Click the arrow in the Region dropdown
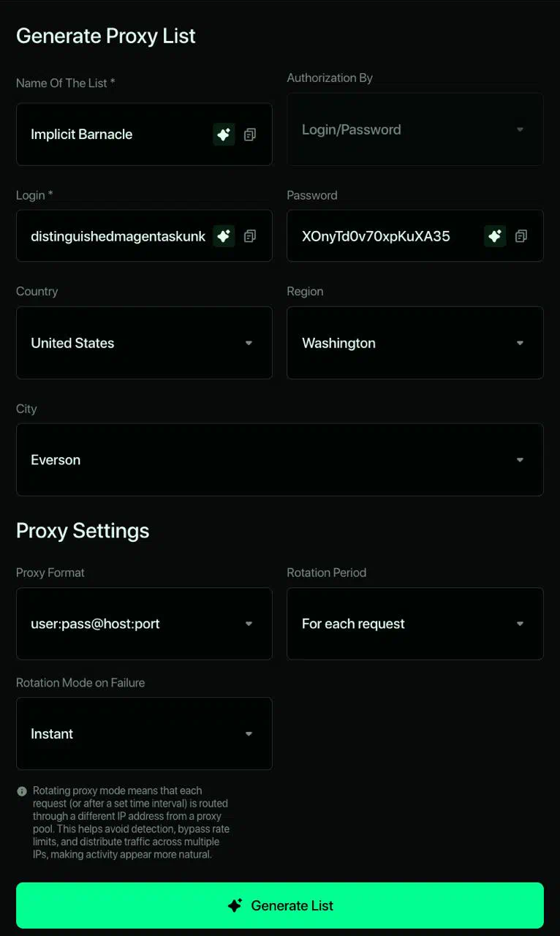Screen dimensions: 560x936 point(520,343)
